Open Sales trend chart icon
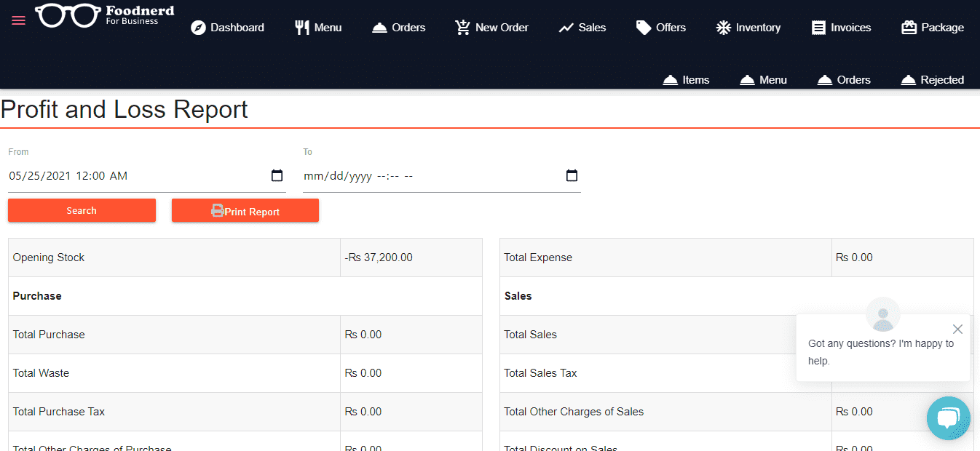This screenshot has height=451, width=980. [566, 28]
